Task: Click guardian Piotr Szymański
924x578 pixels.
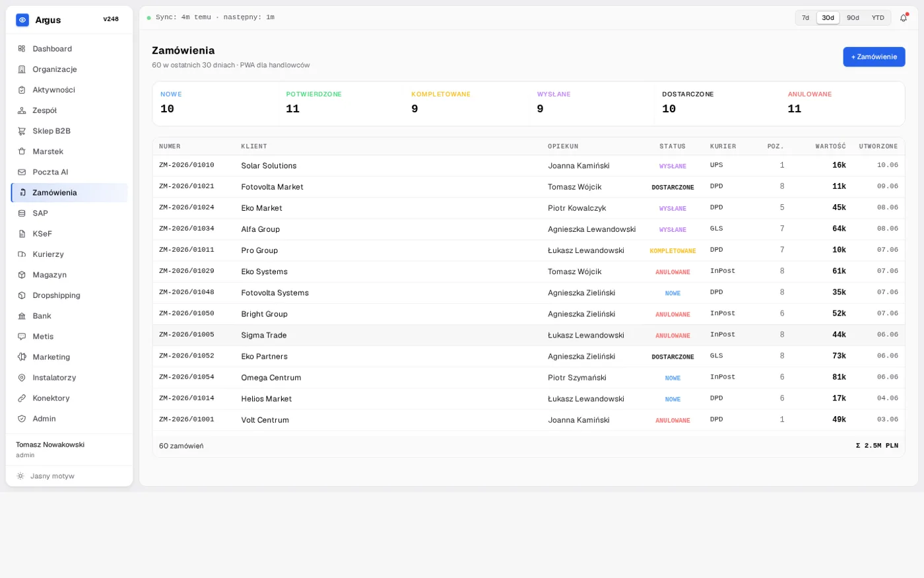Action: [x=577, y=377]
